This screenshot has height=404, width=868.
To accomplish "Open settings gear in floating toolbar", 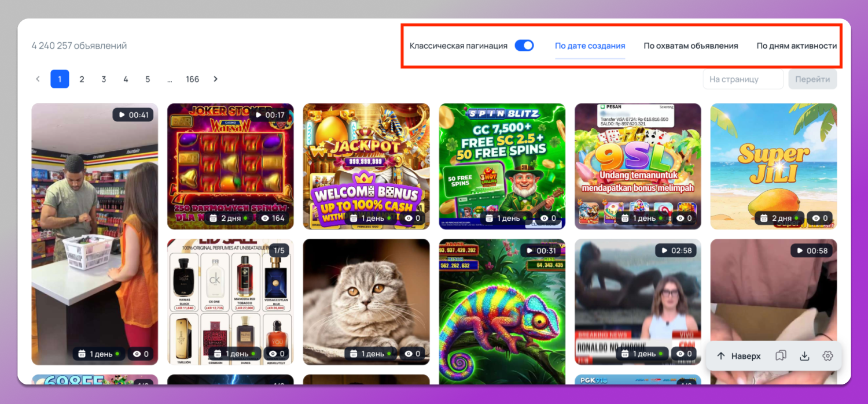I will (x=827, y=356).
